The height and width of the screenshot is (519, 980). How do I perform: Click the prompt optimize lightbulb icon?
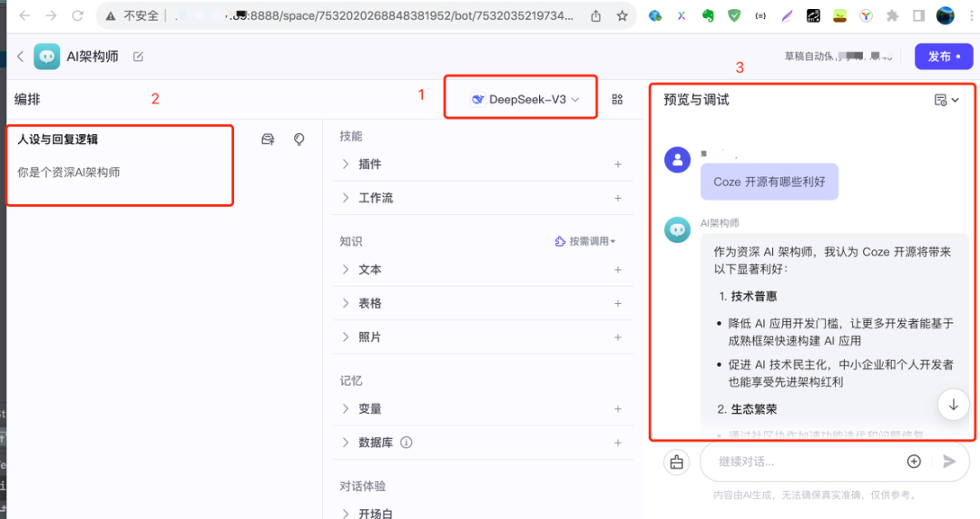coord(299,139)
